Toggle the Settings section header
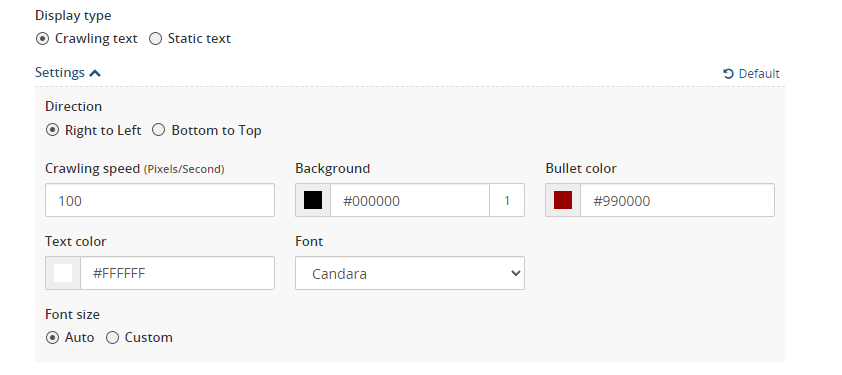 68,73
